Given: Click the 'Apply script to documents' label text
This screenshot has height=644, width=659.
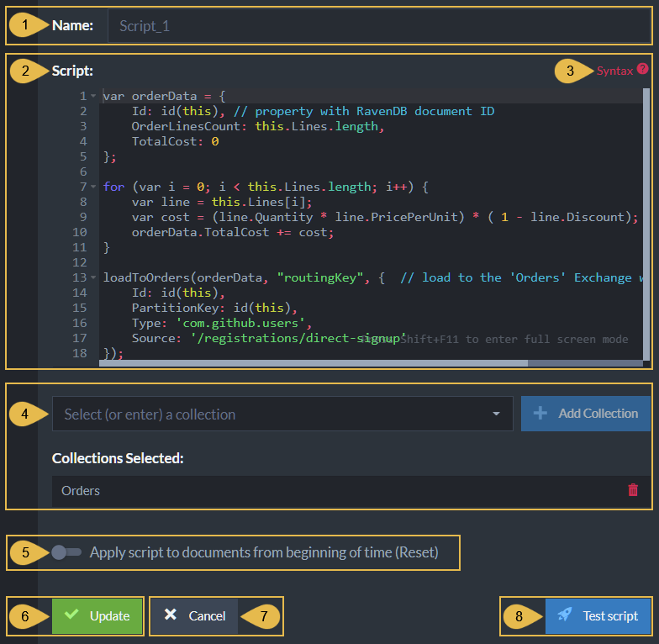Looking at the screenshot, I should (x=264, y=552).
